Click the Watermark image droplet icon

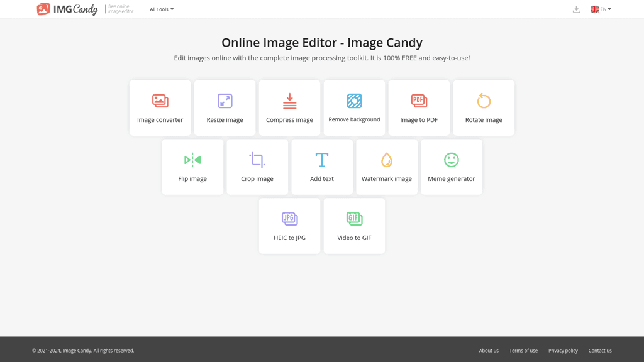coord(387,160)
